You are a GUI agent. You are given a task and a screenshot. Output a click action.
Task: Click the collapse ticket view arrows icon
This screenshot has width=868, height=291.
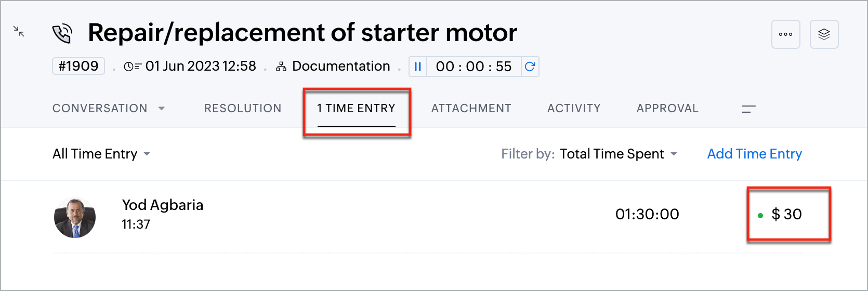click(x=19, y=32)
